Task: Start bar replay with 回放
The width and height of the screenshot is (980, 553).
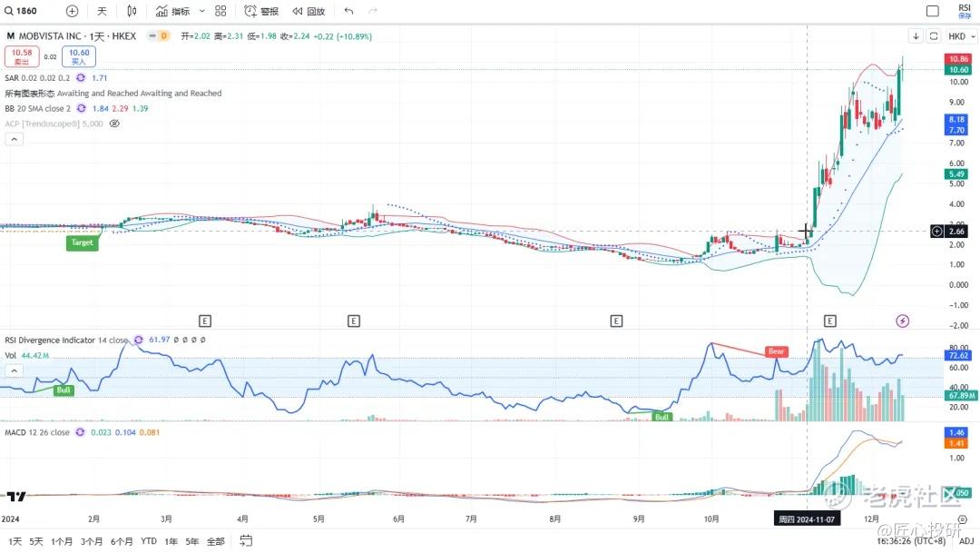Action: [x=309, y=11]
